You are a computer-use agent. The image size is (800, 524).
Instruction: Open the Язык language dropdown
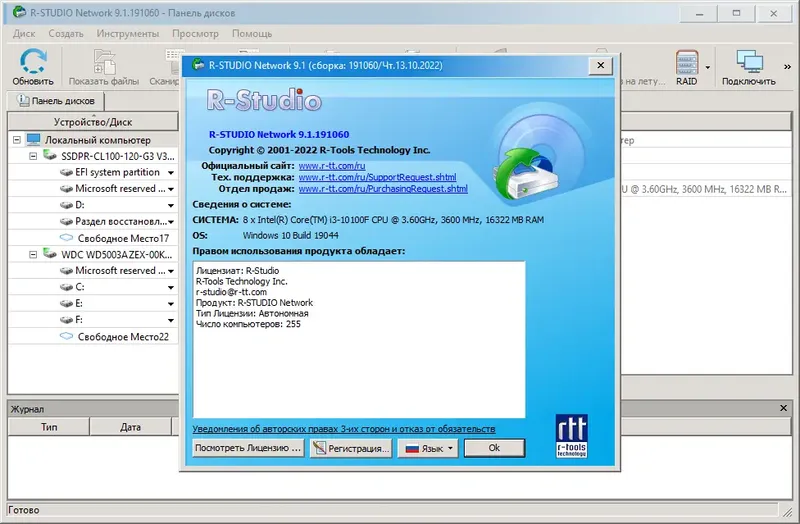coord(428,448)
